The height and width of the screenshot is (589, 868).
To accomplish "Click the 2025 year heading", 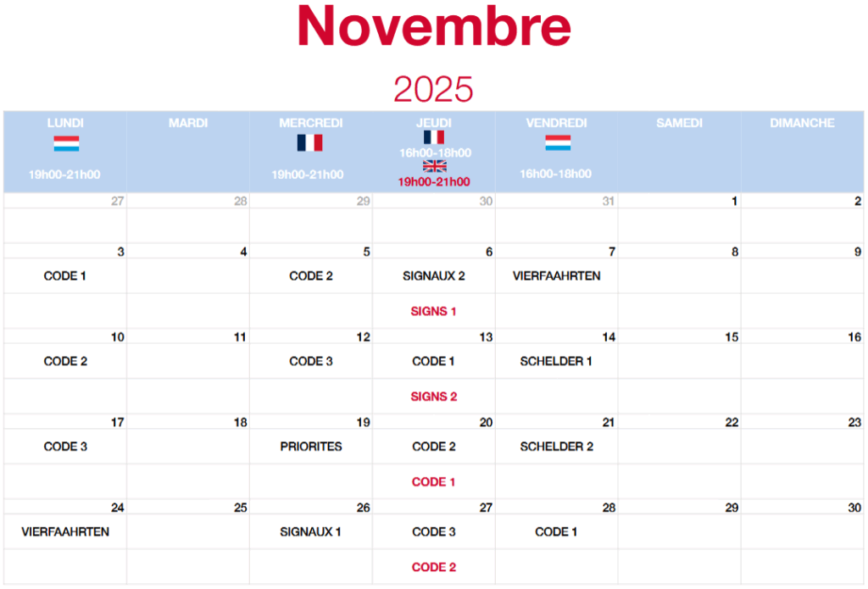I will click(433, 88).
